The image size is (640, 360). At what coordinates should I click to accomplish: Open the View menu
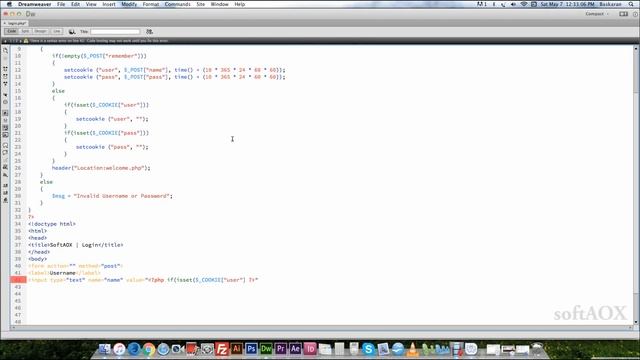[91, 4]
